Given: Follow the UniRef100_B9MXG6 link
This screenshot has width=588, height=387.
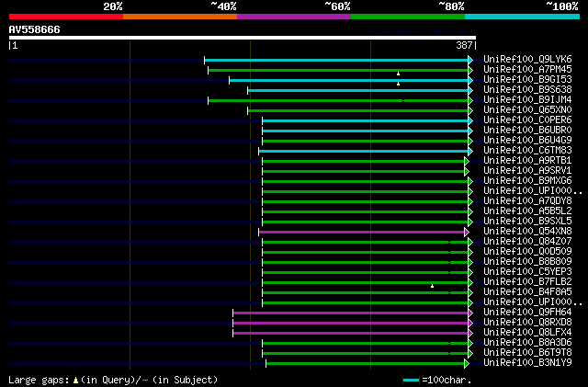Looking at the screenshot, I should point(527,181).
